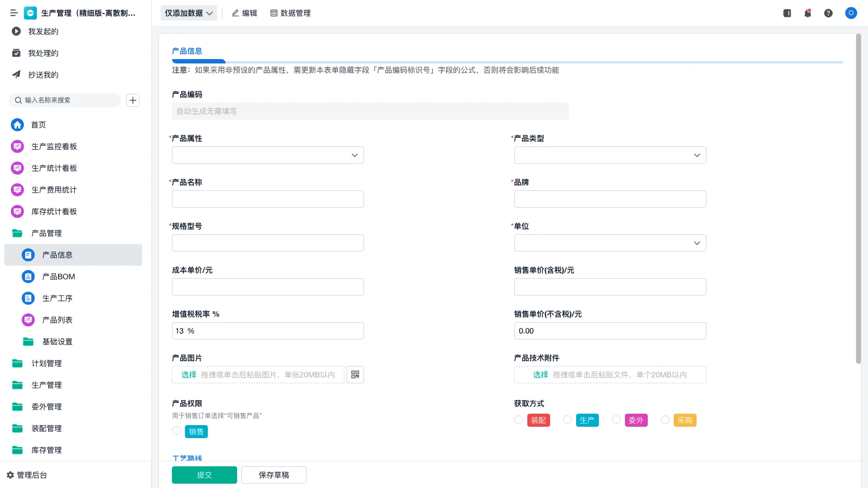
Task: Open the 产品BOM document icon
Action: (x=28, y=277)
